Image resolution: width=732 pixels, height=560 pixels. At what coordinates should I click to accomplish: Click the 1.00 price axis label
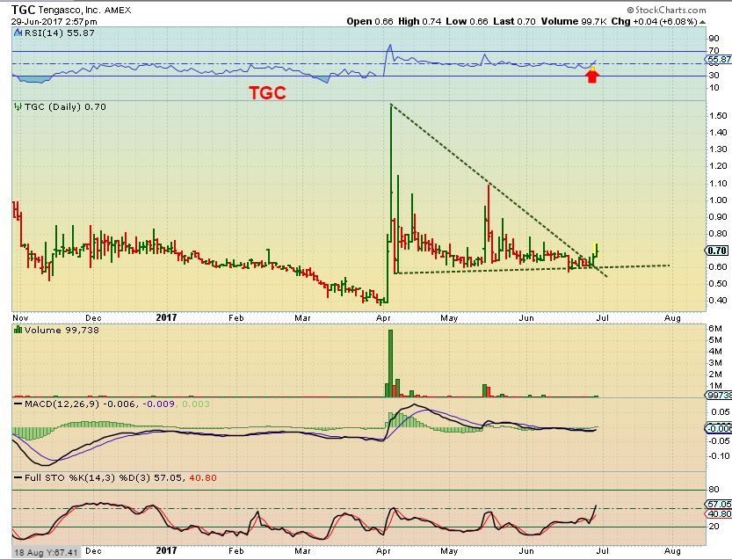point(718,200)
